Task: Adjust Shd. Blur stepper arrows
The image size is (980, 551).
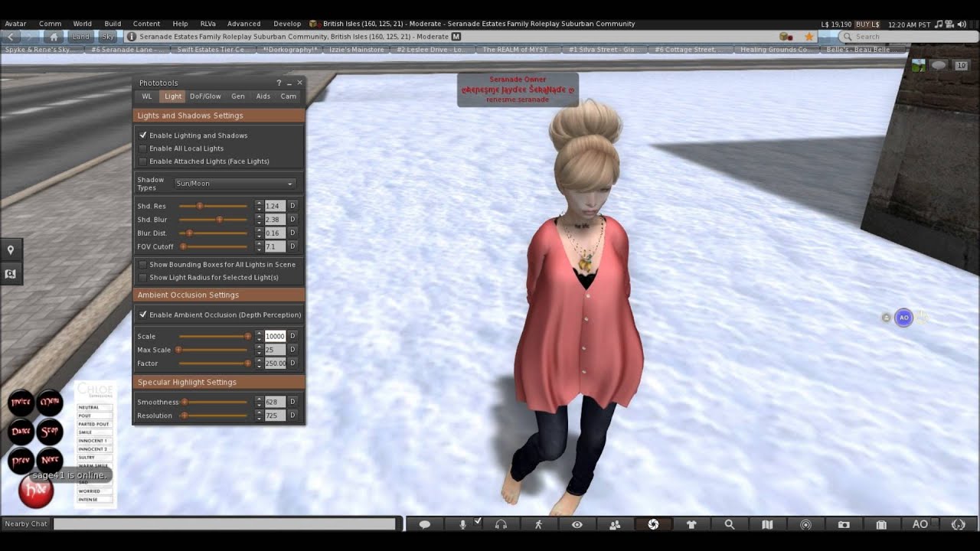Action: pyautogui.click(x=259, y=220)
